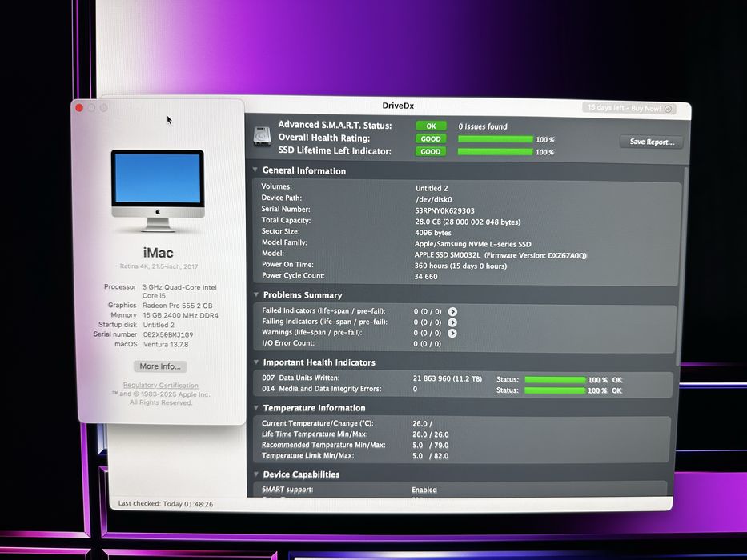
Task: Click the Memory 16 GB 2400 MHz DDR4 text
Action: tap(180, 315)
